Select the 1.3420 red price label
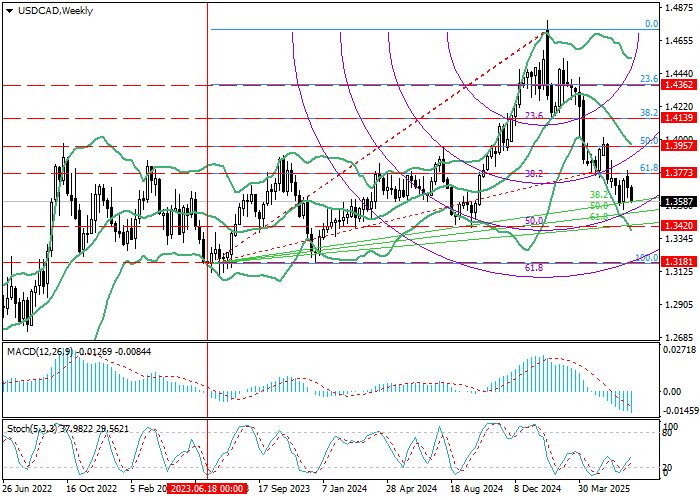The height and width of the screenshot is (500, 700). coord(679,226)
